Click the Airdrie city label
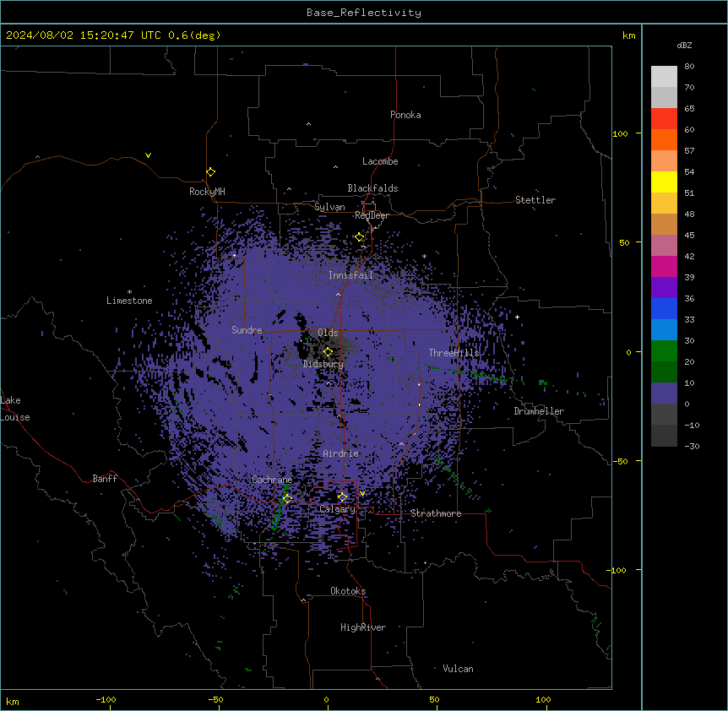This screenshot has width=728, height=711. [x=341, y=453]
